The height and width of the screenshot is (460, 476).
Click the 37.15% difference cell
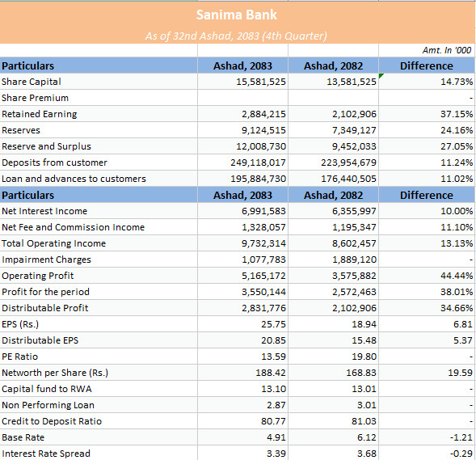point(457,114)
